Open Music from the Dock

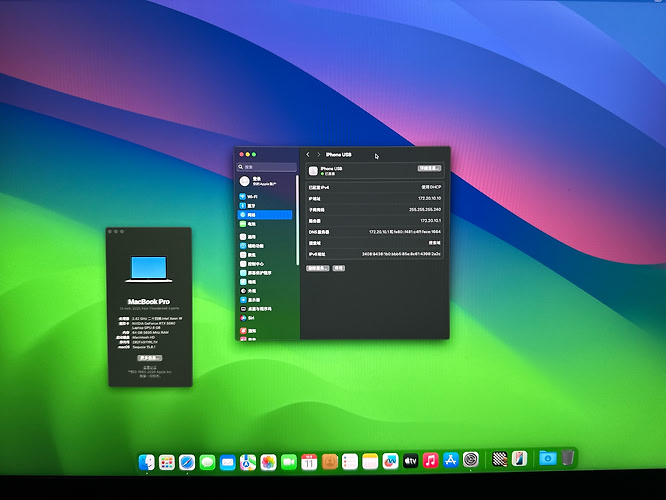click(431, 460)
